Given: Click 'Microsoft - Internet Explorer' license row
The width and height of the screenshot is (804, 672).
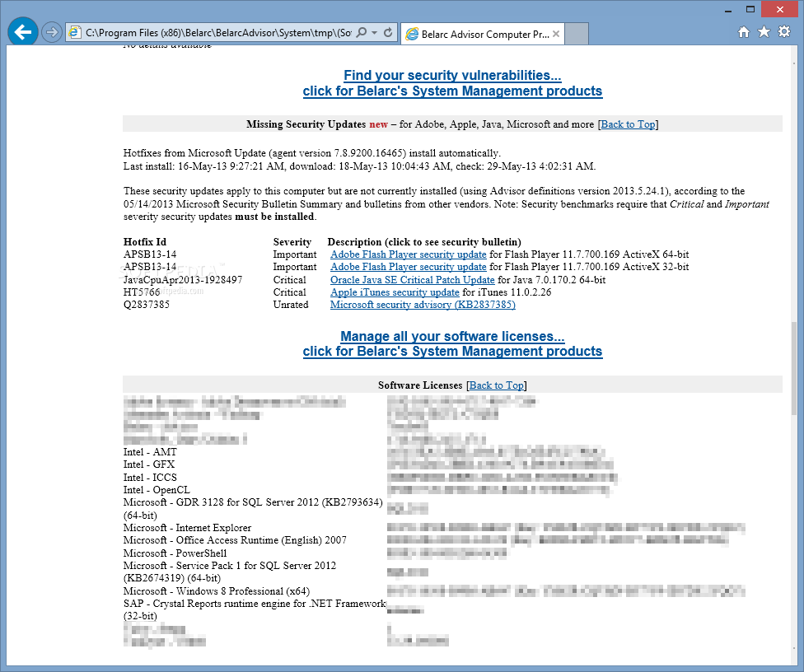Looking at the screenshot, I should pos(187,527).
